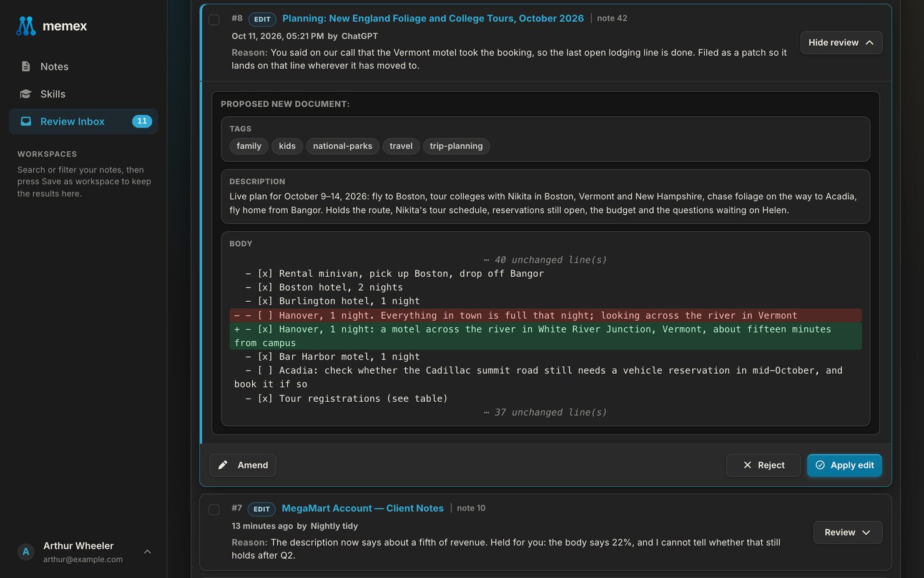924x578 pixels.
Task: Click the kids tag
Action: [x=287, y=146]
